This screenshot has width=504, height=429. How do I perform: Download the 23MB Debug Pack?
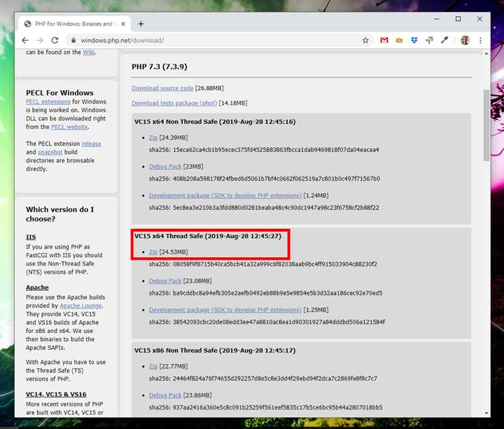click(165, 166)
